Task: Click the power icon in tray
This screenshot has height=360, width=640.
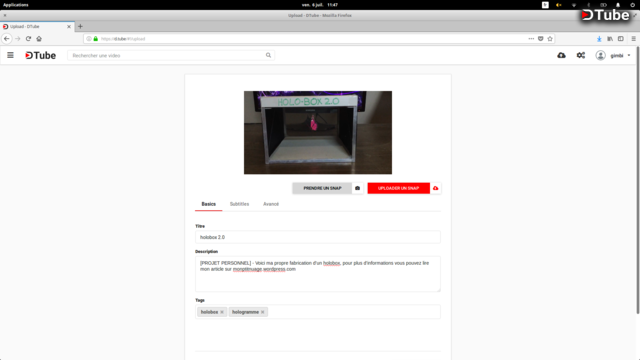Action: coord(633,5)
